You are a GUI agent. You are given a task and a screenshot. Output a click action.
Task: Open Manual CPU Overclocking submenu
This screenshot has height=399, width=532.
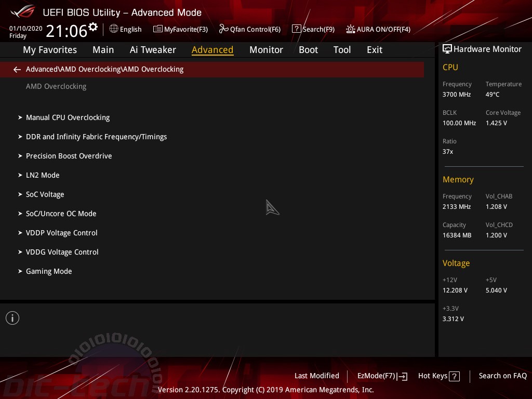(x=68, y=117)
